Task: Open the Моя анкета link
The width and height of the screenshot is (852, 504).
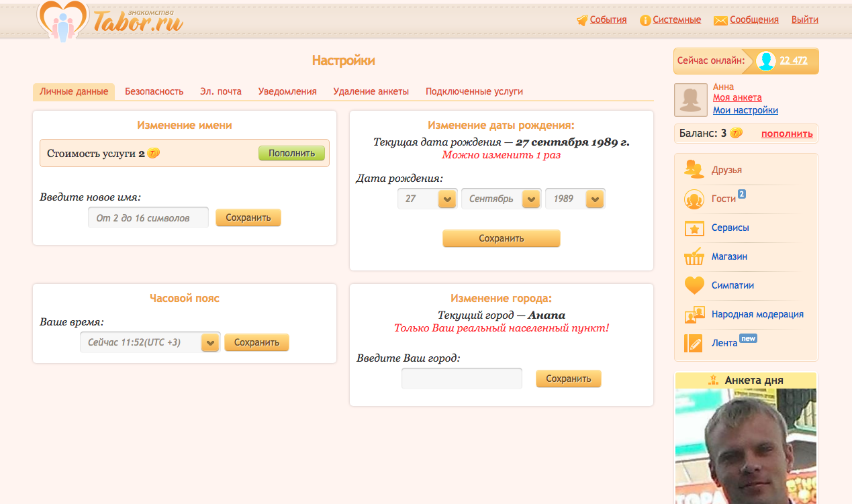Action: pyautogui.click(x=737, y=98)
